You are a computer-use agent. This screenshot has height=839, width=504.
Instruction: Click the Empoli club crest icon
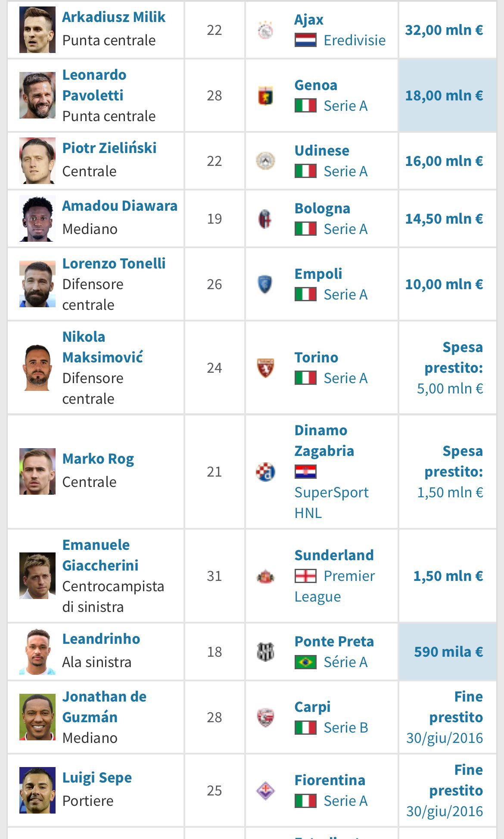point(265,284)
